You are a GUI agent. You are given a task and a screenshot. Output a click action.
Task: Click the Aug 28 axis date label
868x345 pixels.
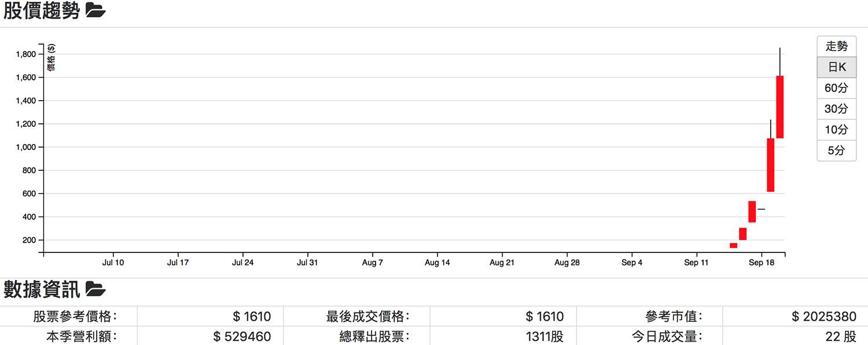(567, 263)
